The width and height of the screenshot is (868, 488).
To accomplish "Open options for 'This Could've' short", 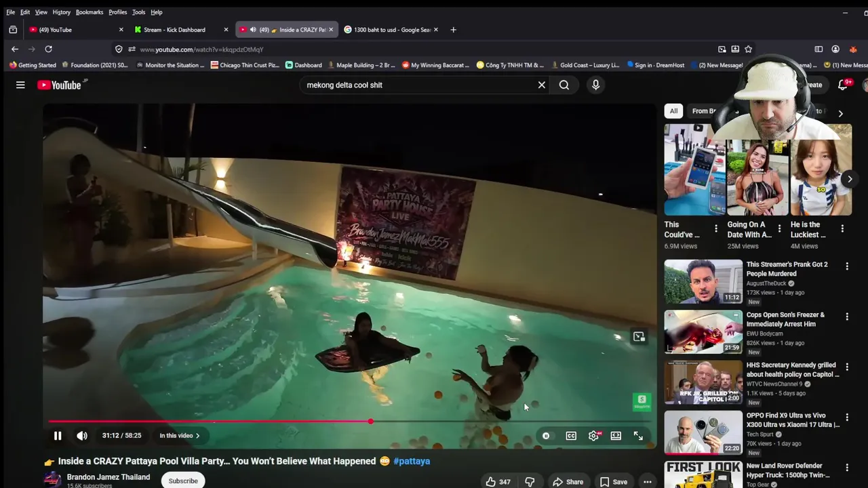I will click(716, 229).
